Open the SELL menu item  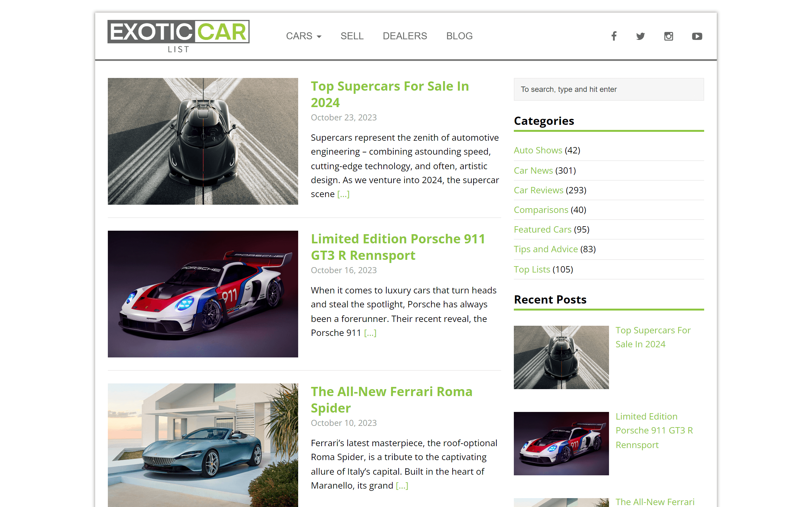click(x=352, y=36)
